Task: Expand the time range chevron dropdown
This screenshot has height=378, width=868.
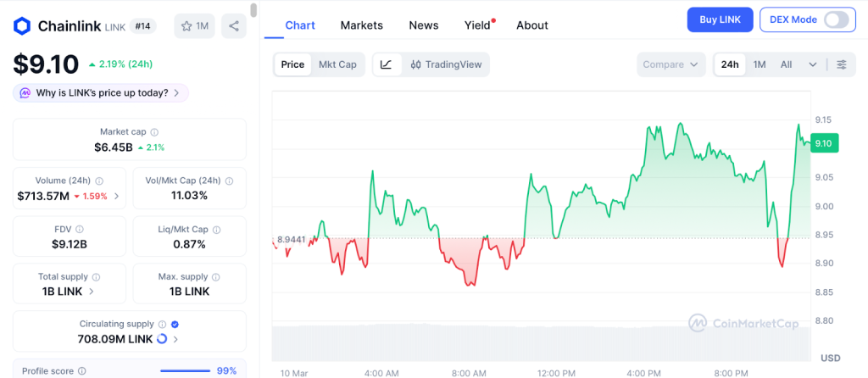Action: [813, 64]
